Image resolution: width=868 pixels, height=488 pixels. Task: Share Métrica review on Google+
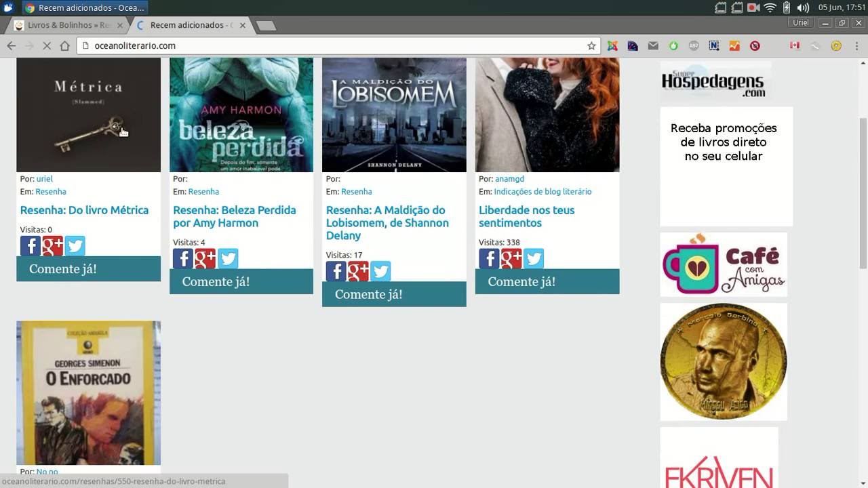coord(52,245)
